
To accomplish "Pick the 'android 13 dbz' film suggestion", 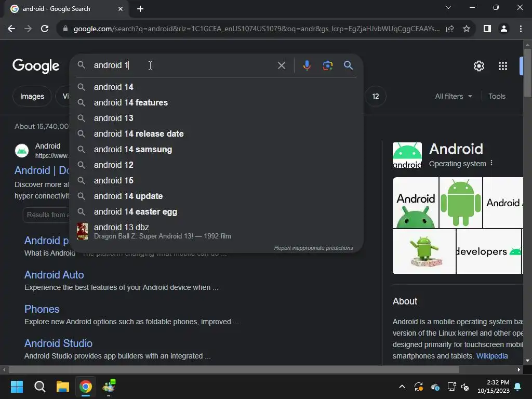I will pyautogui.click(x=216, y=231).
